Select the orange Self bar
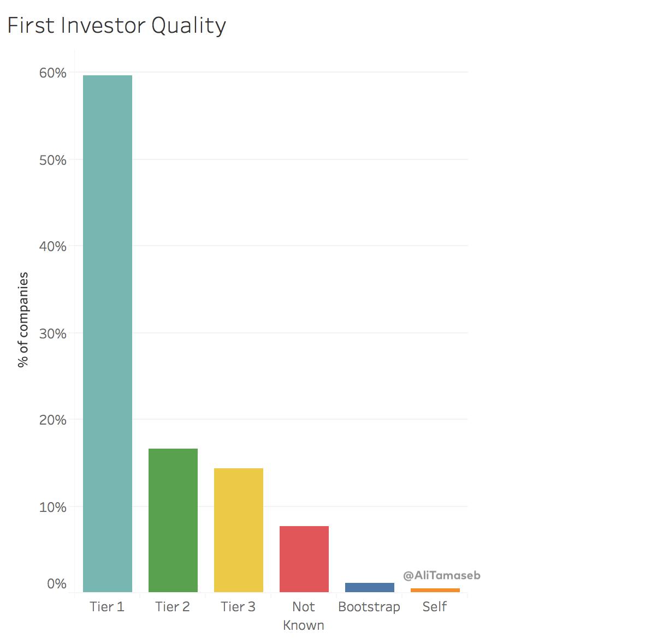Image resolution: width=663 pixels, height=644 pixels. click(x=435, y=590)
